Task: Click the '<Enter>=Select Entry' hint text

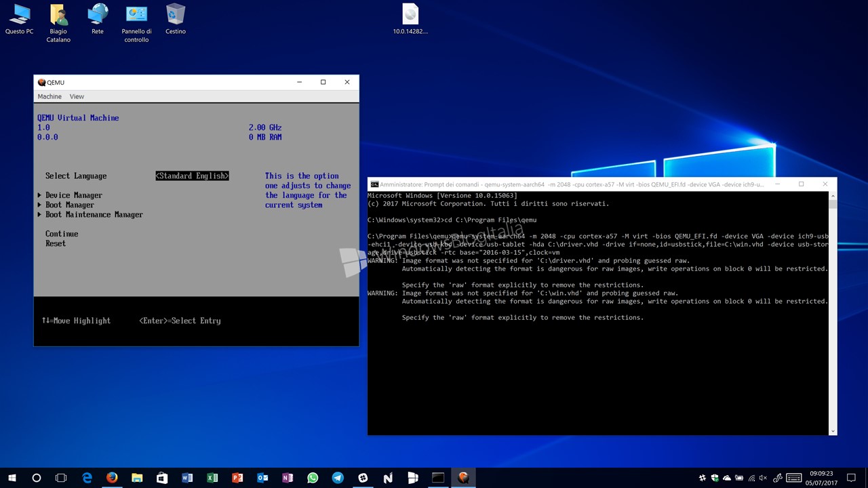Action: coord(180,321)
